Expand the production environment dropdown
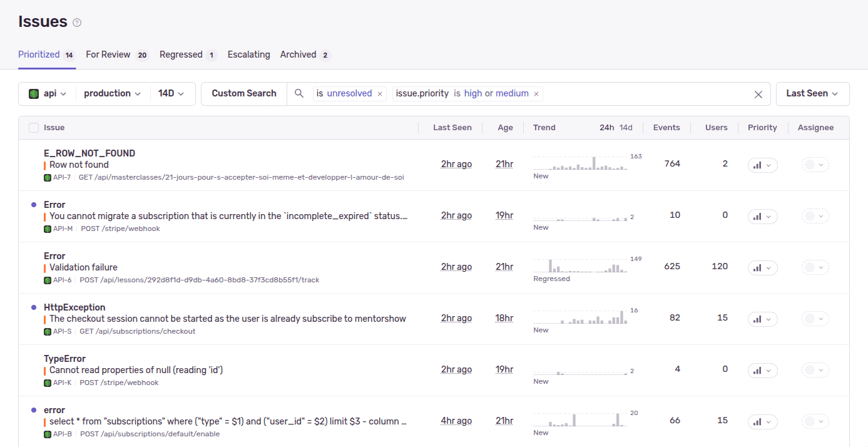The image size is (868, 447). (x=112, y=93)
